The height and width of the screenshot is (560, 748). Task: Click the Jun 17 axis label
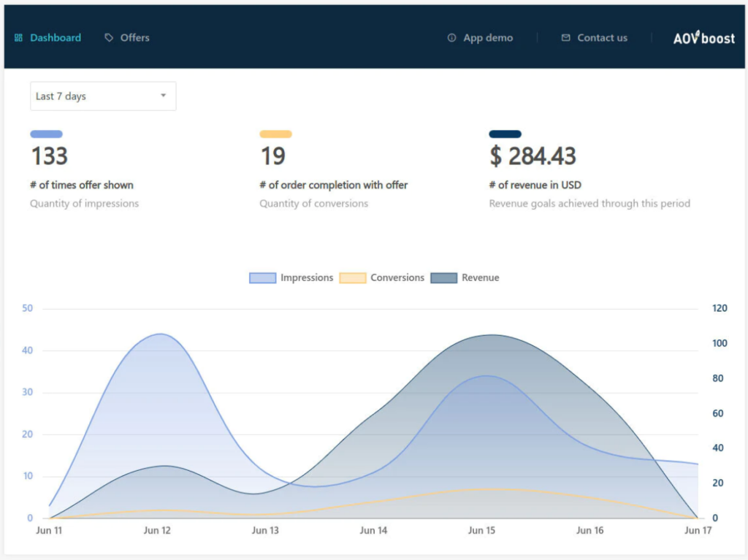698,530
